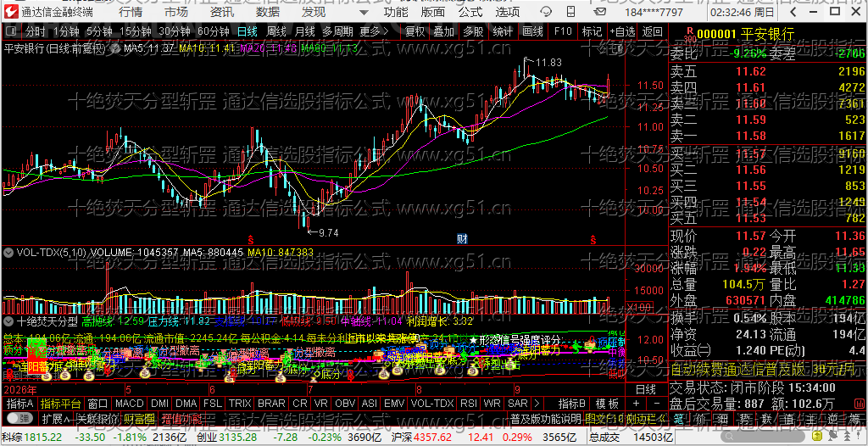The width and height of the screenshot is (868, 446).
Task: Open the 窗口 indicator button
Action: pos(98,403)
